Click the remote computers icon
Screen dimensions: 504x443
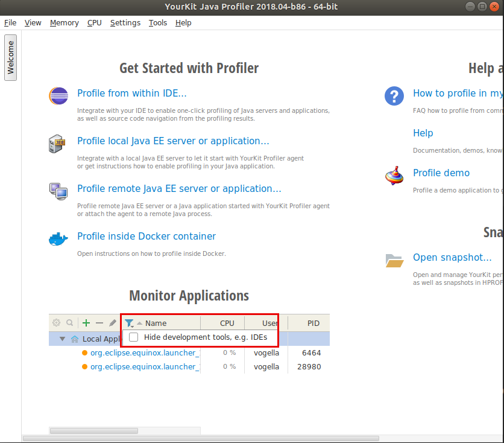pyautogui.click(x=58, y=191)
